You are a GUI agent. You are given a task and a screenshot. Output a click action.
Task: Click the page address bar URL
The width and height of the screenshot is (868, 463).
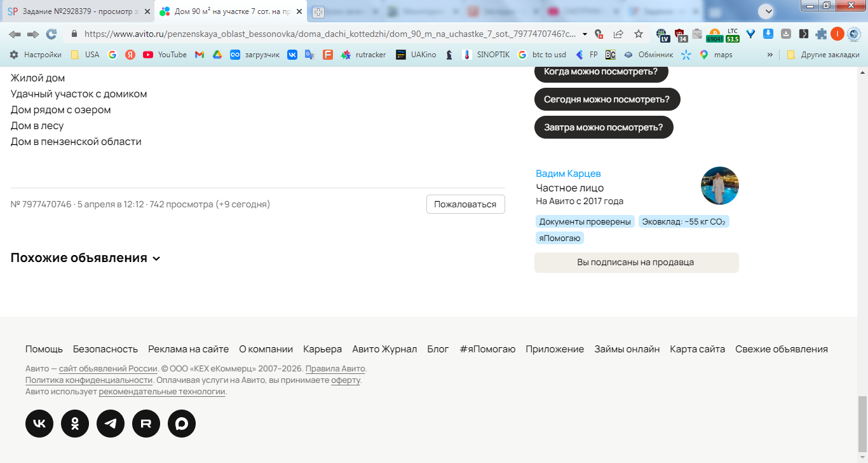point(330,34)
